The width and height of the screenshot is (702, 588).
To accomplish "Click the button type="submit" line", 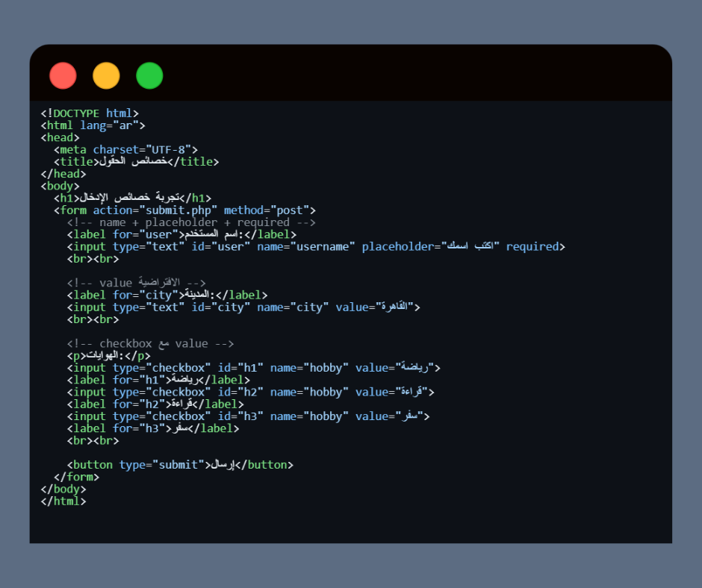I will [180, 465].
